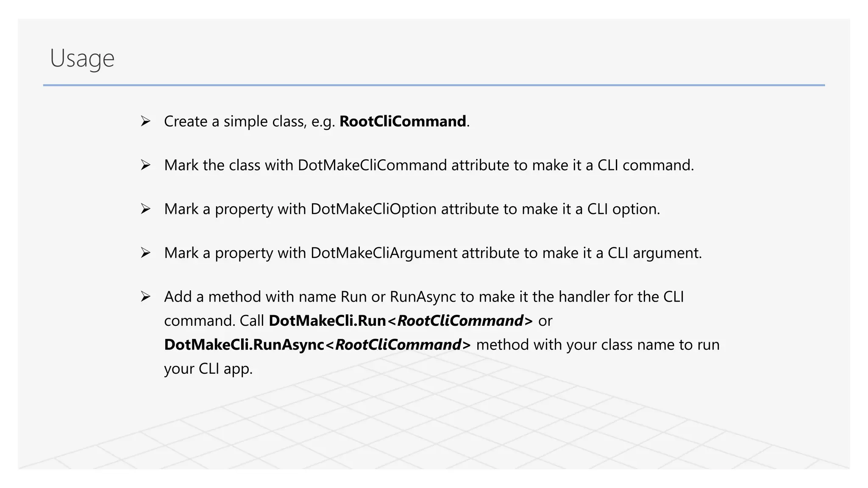The height and width of the screenshot is (488, 868).
Task: Click the phrase 'Create a simple class'
Action: coord(234,122)
